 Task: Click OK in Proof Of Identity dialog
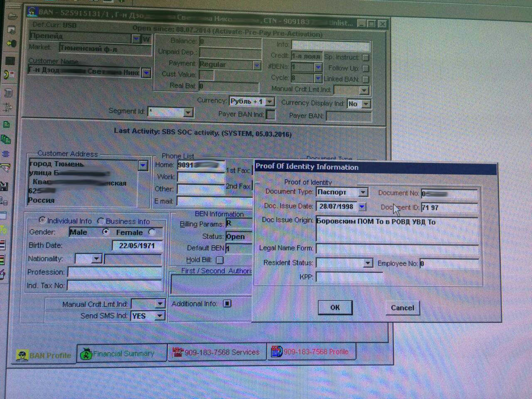point(335,308)
